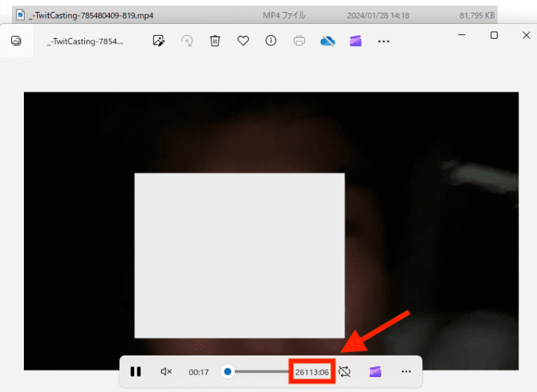Click the total duration 26113:06
This screenshot has height=392, width=537.
[x=312, y=372]
